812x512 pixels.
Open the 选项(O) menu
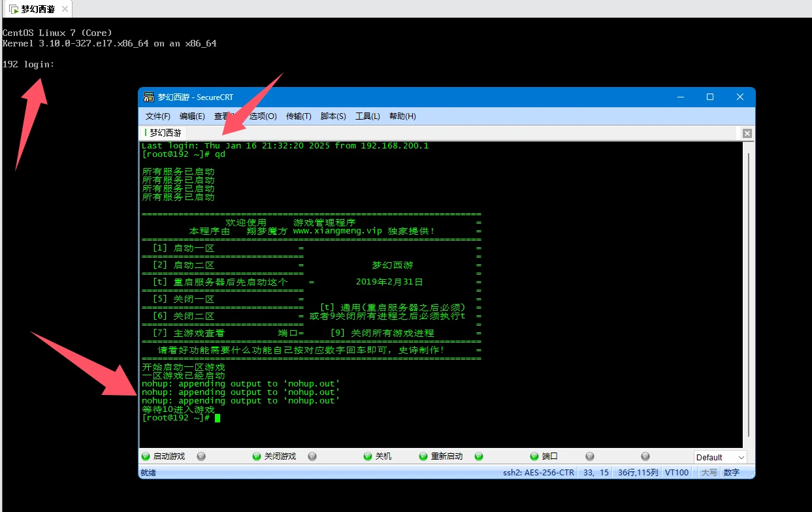(x=263, y=116)
